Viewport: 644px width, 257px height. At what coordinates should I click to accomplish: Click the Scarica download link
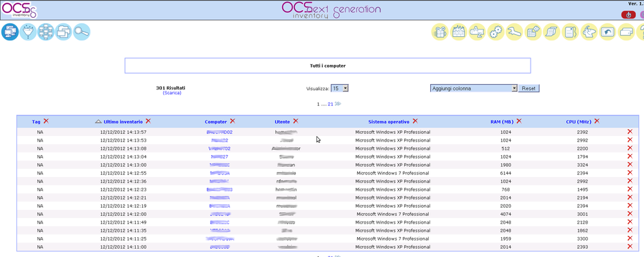(171, 93)
